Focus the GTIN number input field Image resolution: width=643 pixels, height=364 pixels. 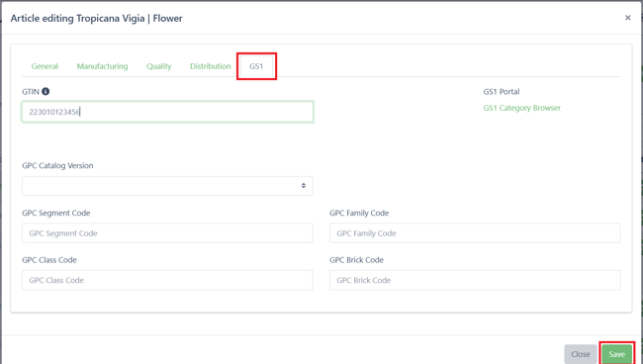[x=168, y=112]
